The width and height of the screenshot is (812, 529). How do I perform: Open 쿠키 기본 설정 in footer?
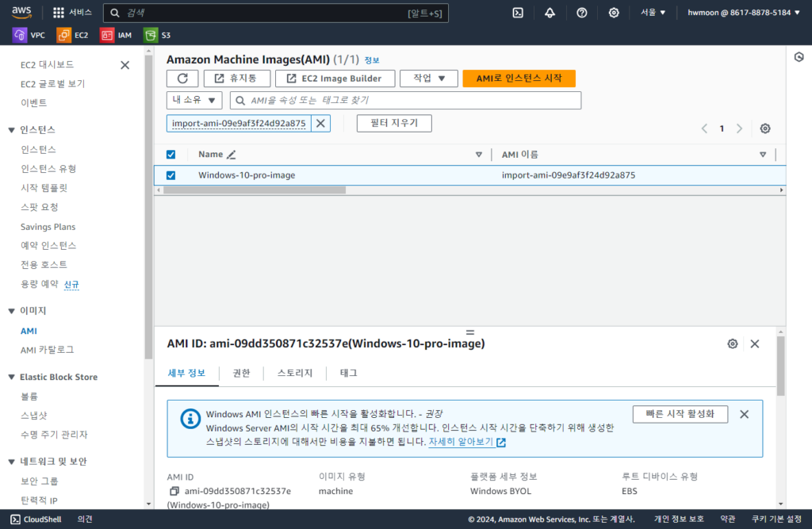click(776, 519)
